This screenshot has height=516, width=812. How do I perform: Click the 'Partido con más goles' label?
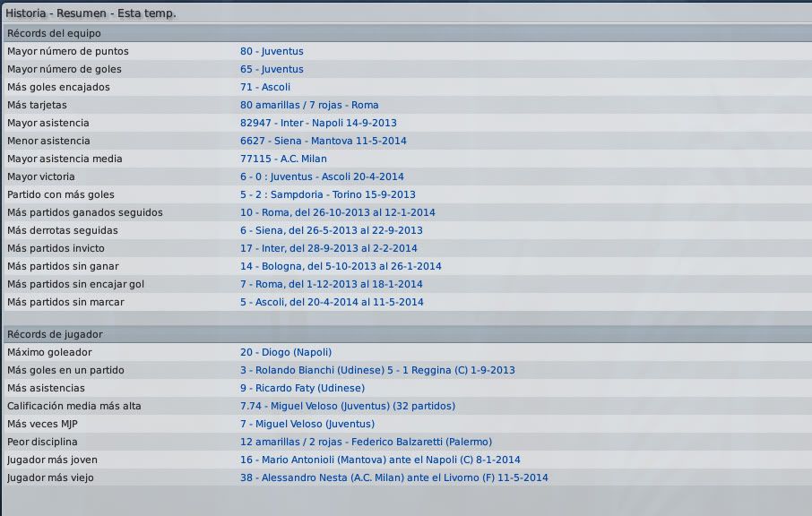(x=61, y=194)
